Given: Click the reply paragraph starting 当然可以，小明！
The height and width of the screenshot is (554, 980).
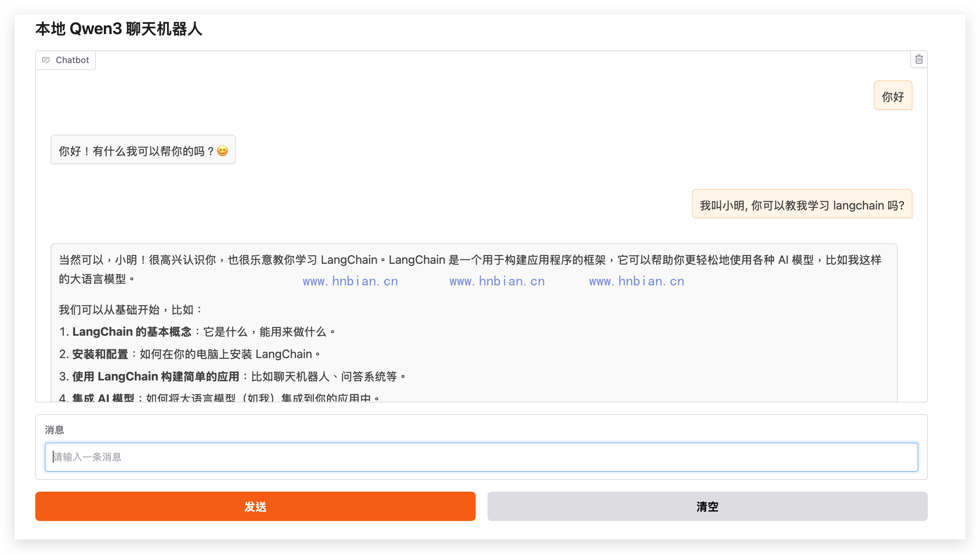Looking at the screenshot, I should tap(470, 269).
